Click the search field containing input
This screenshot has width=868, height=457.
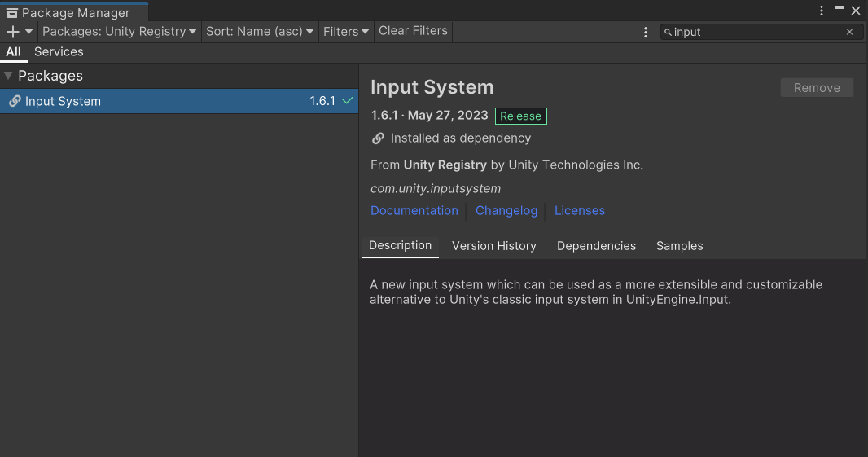coord(761,32)
